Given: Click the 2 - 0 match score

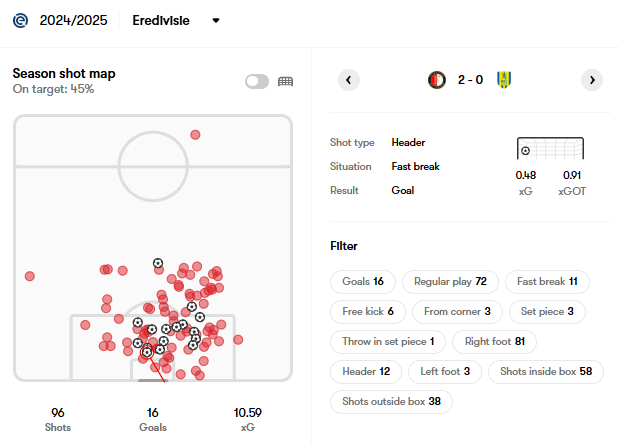Looking at the screenshot, I should pyautogui.click(x=470, y=80).
